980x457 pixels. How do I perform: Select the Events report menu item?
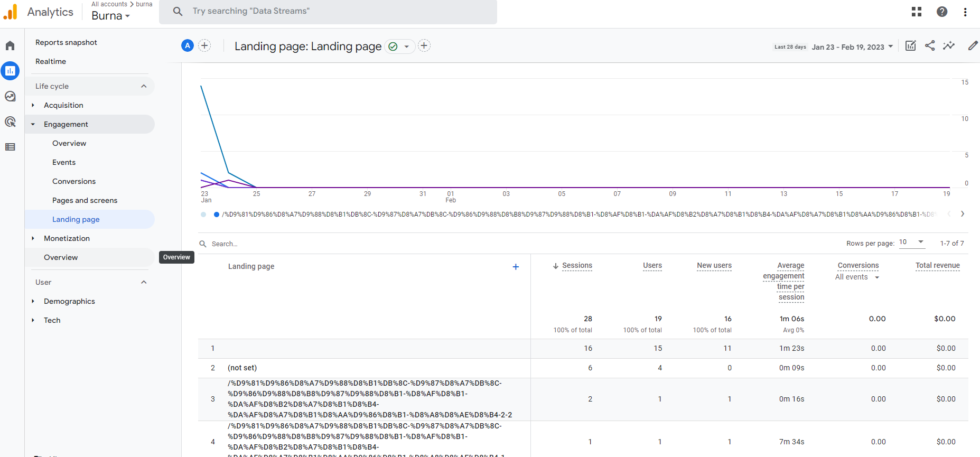point(64,162)
